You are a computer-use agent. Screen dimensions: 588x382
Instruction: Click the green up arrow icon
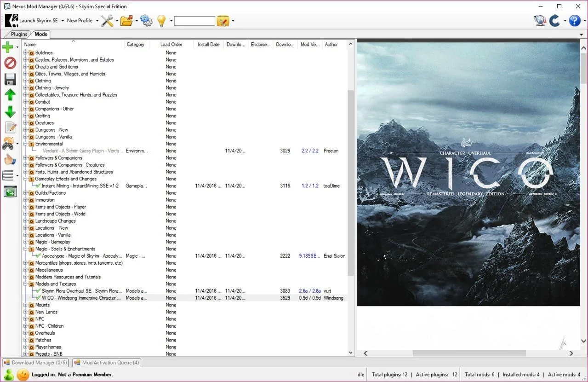10,95
